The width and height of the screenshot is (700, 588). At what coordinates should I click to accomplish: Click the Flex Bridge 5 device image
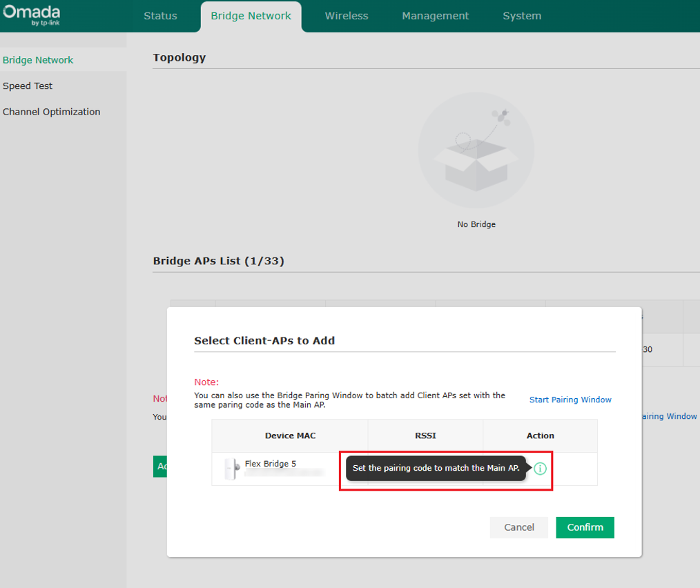click(232, 469)
